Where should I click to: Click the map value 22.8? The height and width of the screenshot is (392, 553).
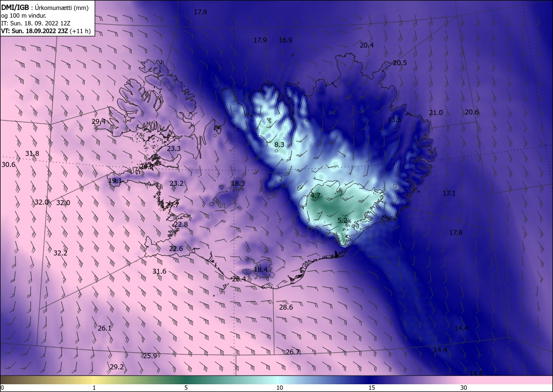coord(181,224)
